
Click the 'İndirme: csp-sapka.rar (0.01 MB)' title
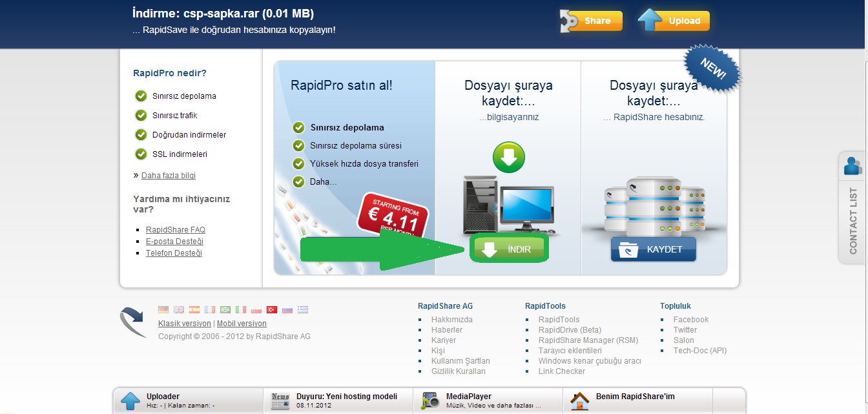[223, 14]
